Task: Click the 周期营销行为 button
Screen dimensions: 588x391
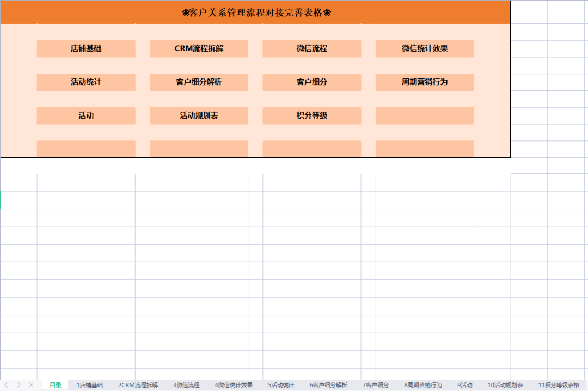Action: 424,82
